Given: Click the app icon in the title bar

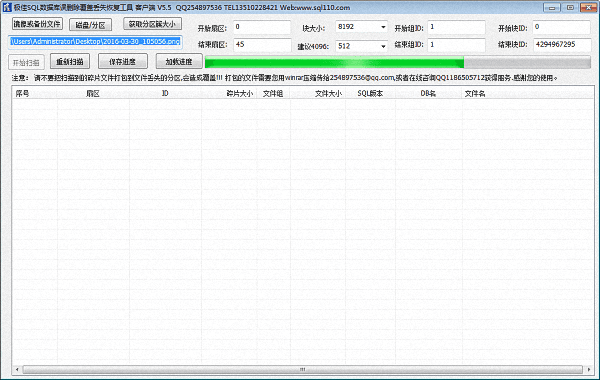Looking at the screenshot, I should tap(7, 7).
